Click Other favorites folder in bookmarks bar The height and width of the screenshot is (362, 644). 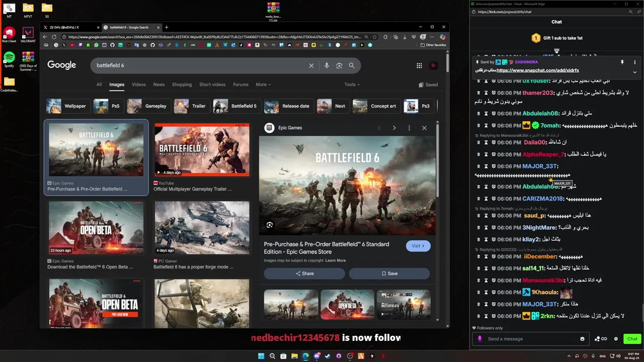[433, 45]
